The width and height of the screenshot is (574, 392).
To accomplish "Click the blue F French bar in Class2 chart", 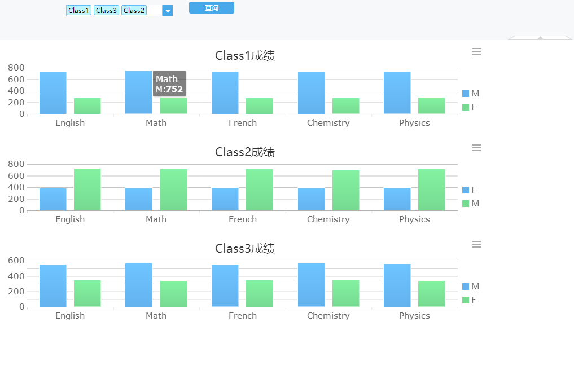I will (225, 199).
